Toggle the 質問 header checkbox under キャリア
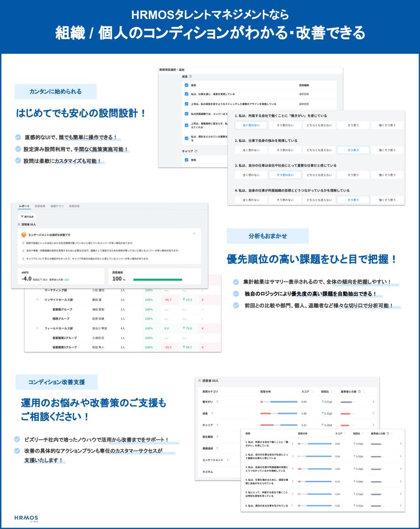The height and width of the screenshot is (529, 420). pyautogui.click(x=187, y=160)
